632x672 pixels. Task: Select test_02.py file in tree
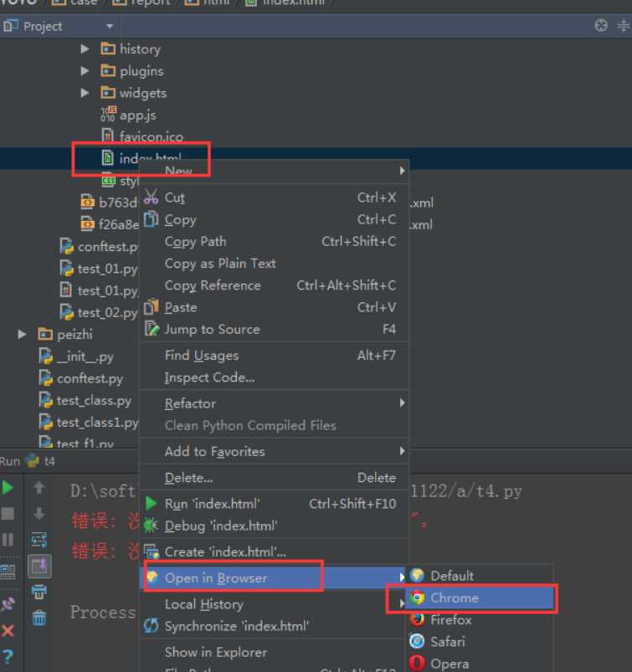99,313
